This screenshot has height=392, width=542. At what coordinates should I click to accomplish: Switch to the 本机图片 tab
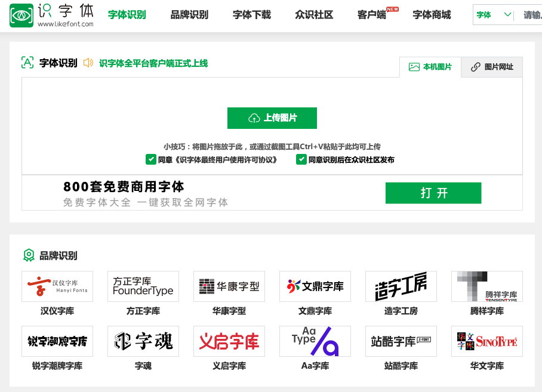[430, 67]
